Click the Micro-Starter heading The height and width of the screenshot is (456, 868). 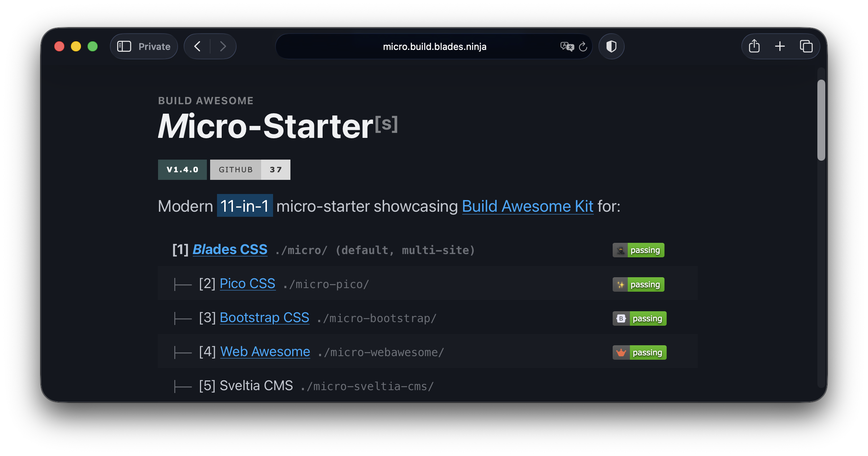265,126
